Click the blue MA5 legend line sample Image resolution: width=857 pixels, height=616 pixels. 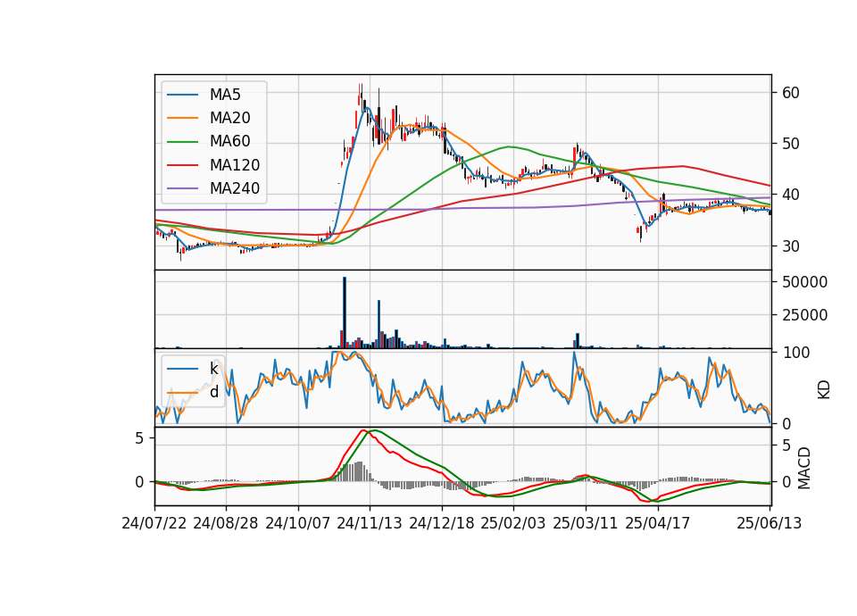[x=182, y=95]
